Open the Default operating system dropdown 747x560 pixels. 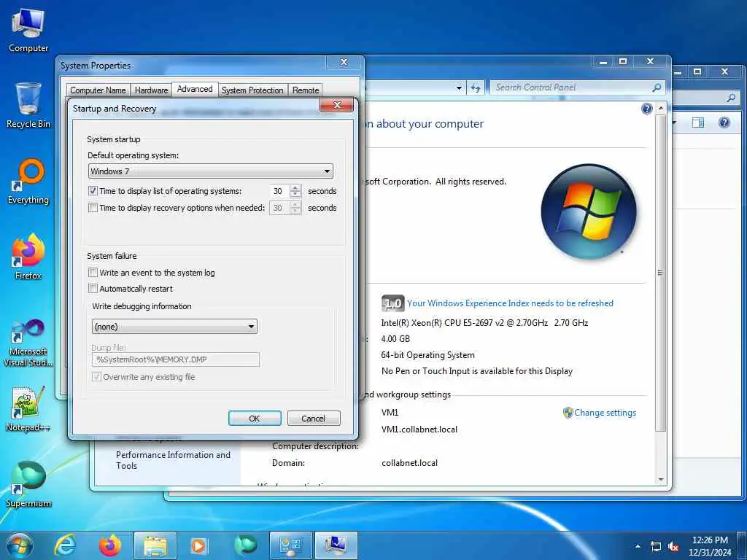[x=211, y=171]
